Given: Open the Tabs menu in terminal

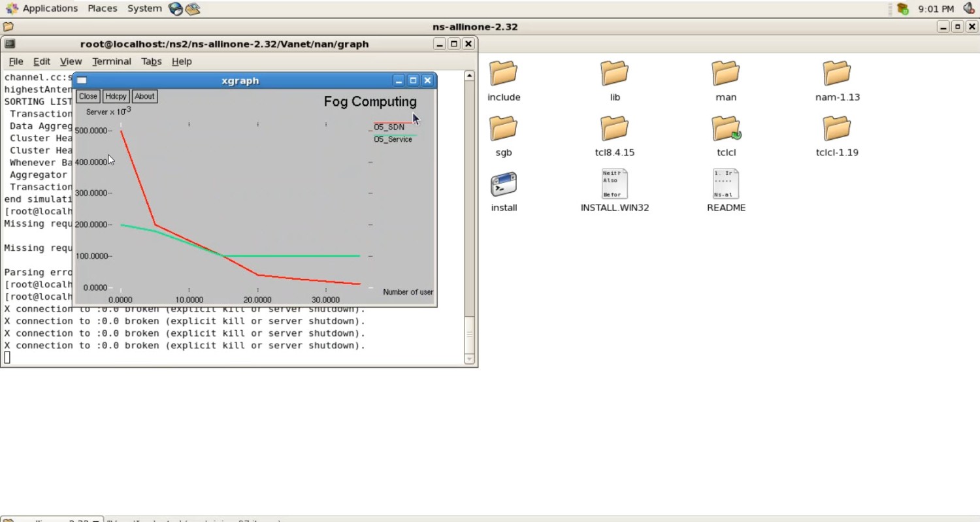Looking at the screenshot, I should 151,61.
